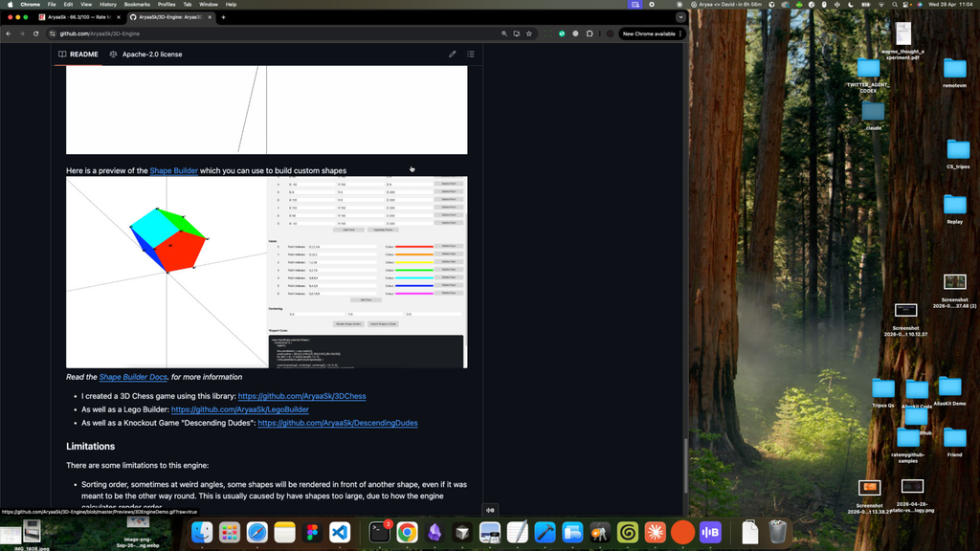Image resolution: width=980 pixels, height=551 pixels.
Task: Open the green spiral app in the Dock
Action: coord(628,532)
